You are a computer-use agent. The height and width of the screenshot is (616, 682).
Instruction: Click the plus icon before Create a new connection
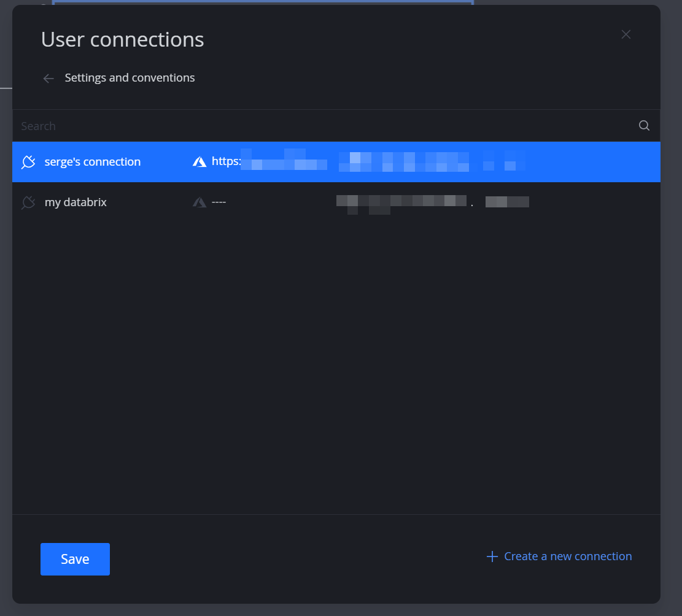point(491,556)
